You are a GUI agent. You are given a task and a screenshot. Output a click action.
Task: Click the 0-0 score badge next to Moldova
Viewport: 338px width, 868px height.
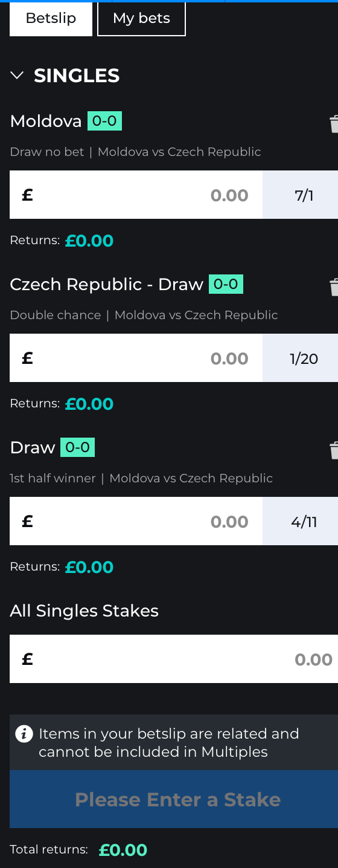(x=104, y=121)
